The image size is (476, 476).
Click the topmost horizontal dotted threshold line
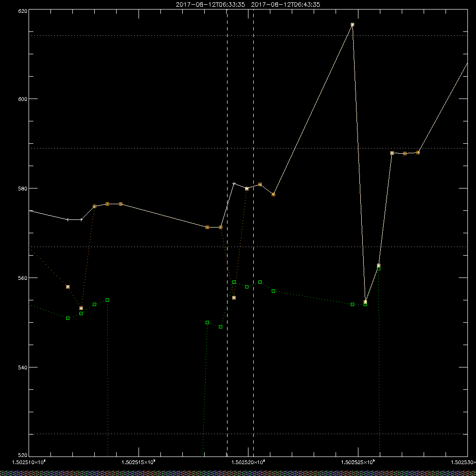pyautogui.click(x=248, y=36)
